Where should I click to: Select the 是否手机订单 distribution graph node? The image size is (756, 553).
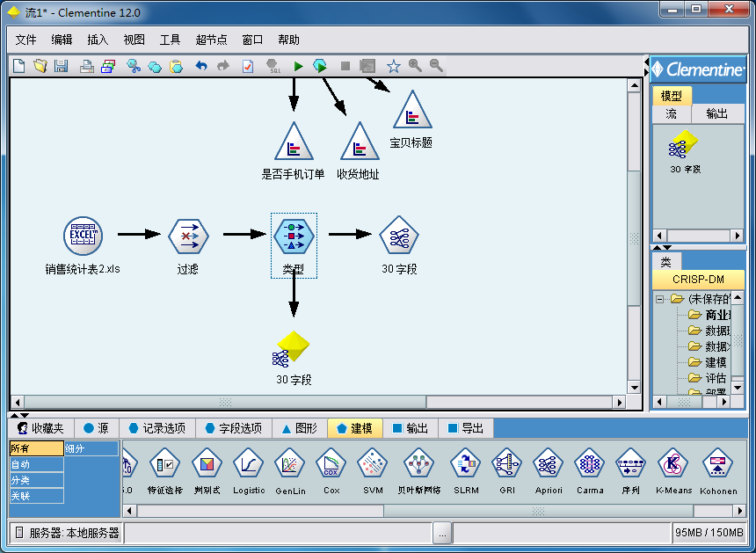(x=294, y=142)
